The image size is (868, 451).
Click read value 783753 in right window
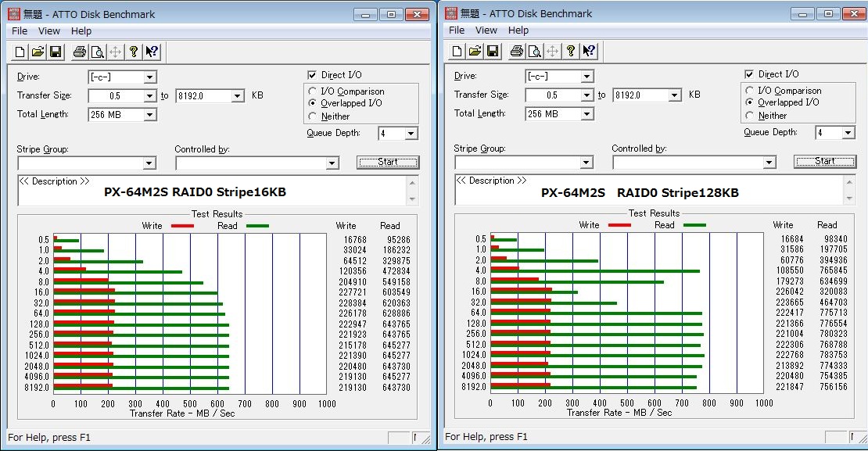834,355
